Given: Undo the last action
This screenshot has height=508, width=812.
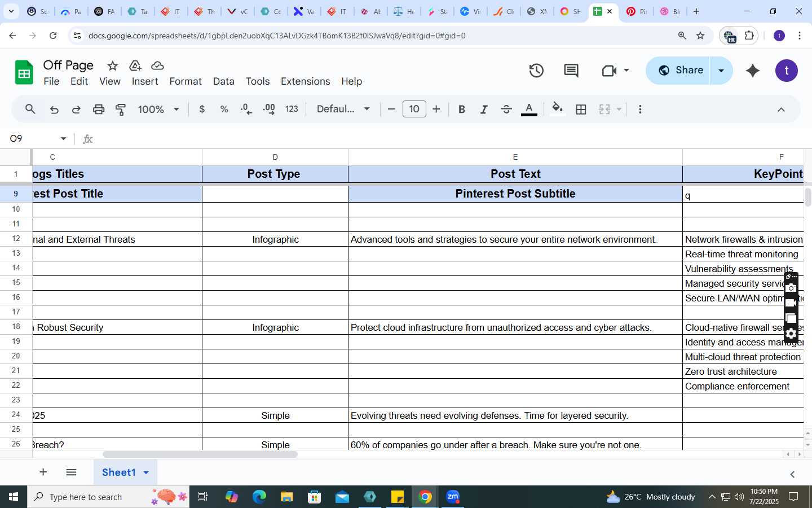Looking at the screenshot, I should coord(54,110).
